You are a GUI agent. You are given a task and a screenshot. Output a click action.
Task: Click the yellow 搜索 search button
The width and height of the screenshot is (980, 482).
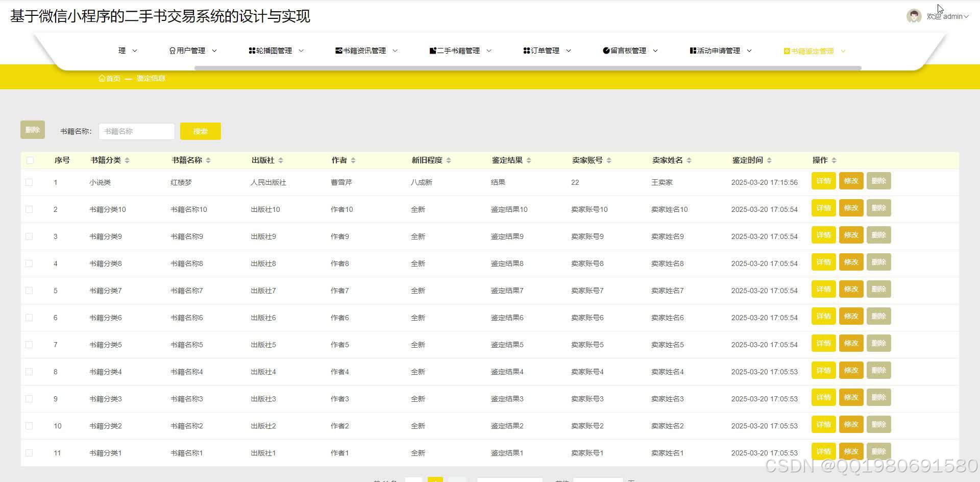[x=200, y=131]
